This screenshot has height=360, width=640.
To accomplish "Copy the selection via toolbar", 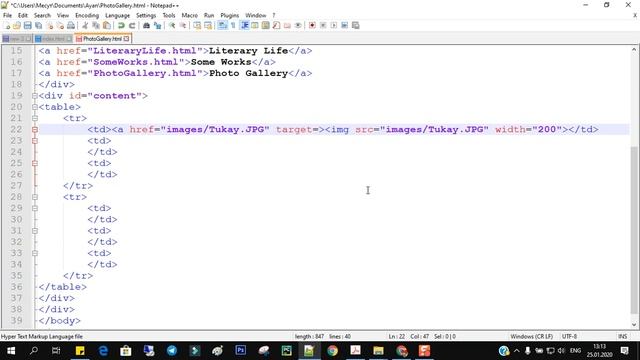I will (x=96, y=25).
